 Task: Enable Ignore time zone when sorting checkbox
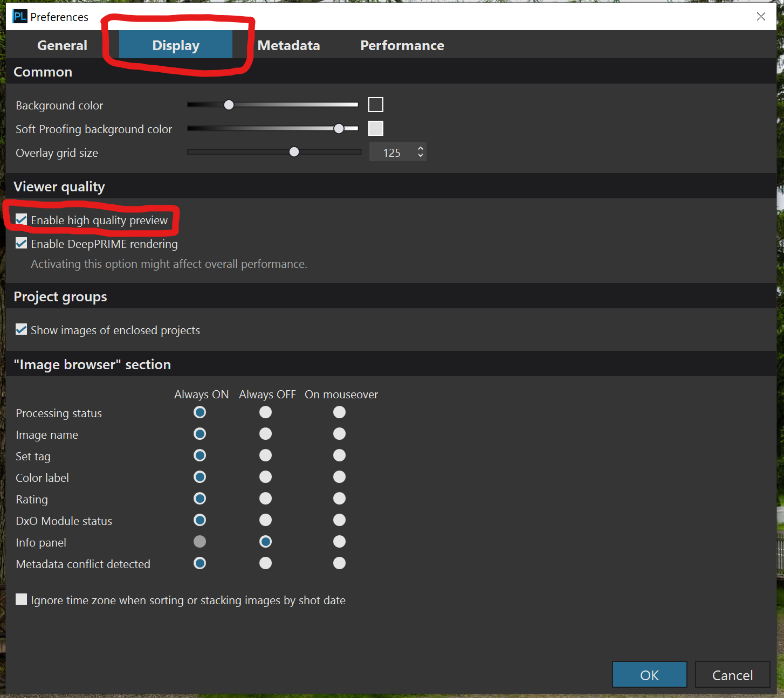tap(22, 599)
